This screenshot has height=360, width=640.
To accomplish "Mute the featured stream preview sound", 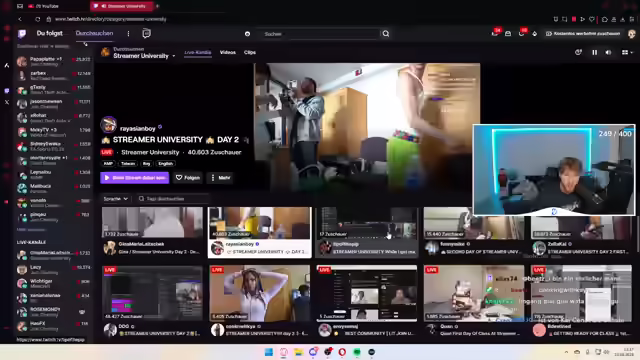I will point(608,52).
